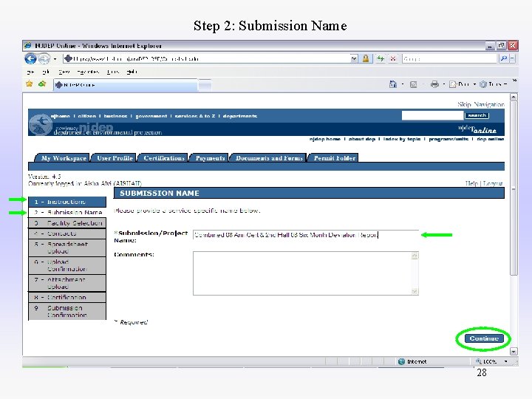Screen dimensions: 532x399
Task: Click inside the Comments text area
Action: pyautogui.click(x=306, y=273)
